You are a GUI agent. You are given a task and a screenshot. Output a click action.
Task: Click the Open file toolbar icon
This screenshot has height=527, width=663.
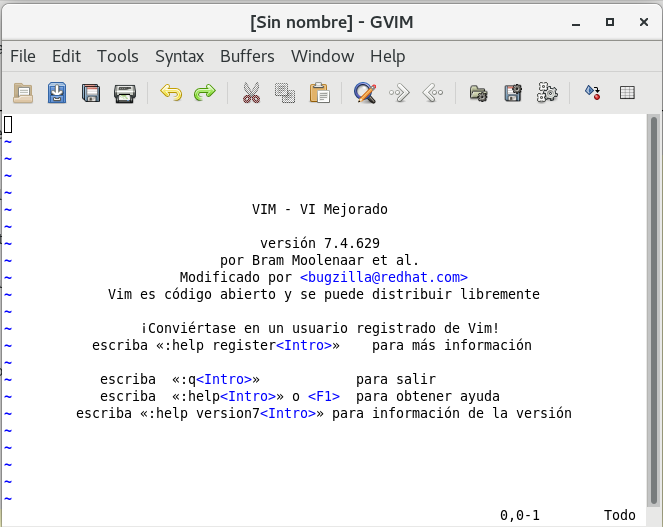(23, 94)
